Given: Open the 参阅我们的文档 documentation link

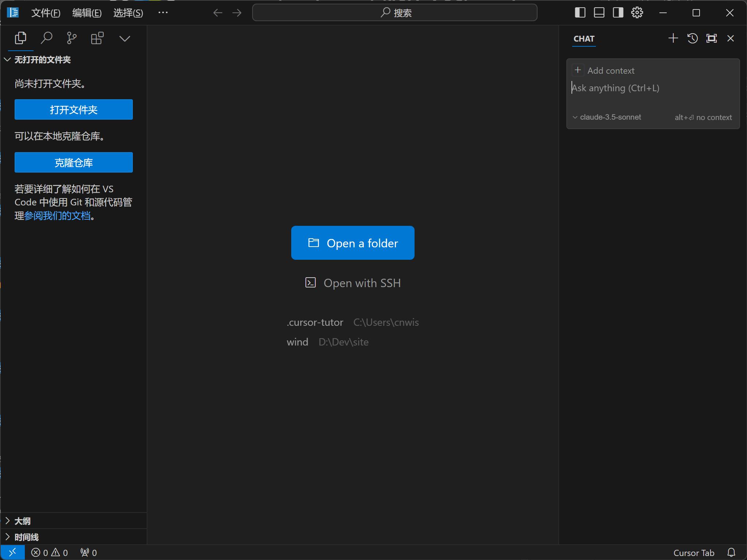Looking at the screenshot, I should point(57,216).
